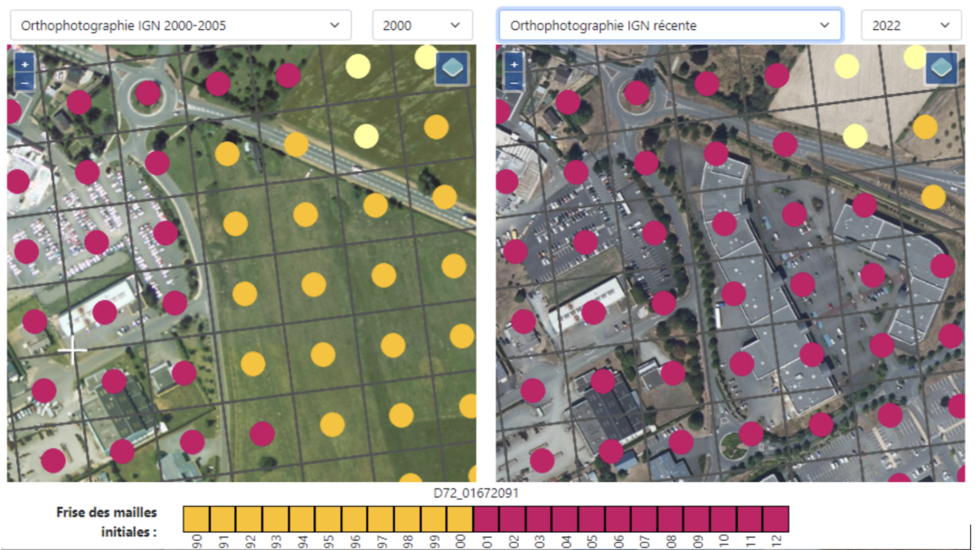
Task: Select year 96 cell in frise
Action: [x=355, y=519]
